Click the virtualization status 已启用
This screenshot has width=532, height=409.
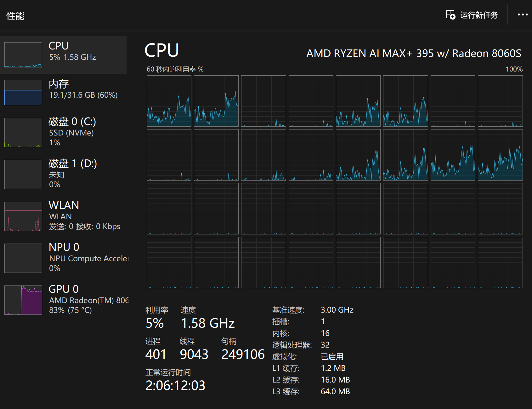(x=332, y=356)
